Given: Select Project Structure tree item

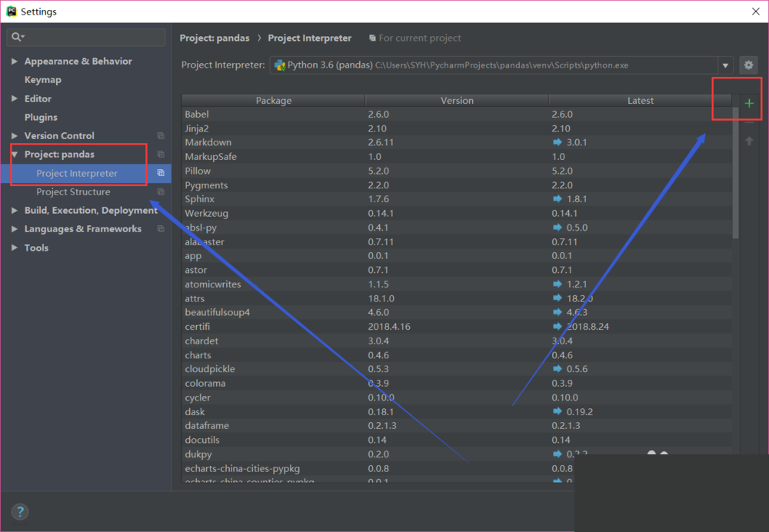Looking at the screenshot, I should coord(73,191).
